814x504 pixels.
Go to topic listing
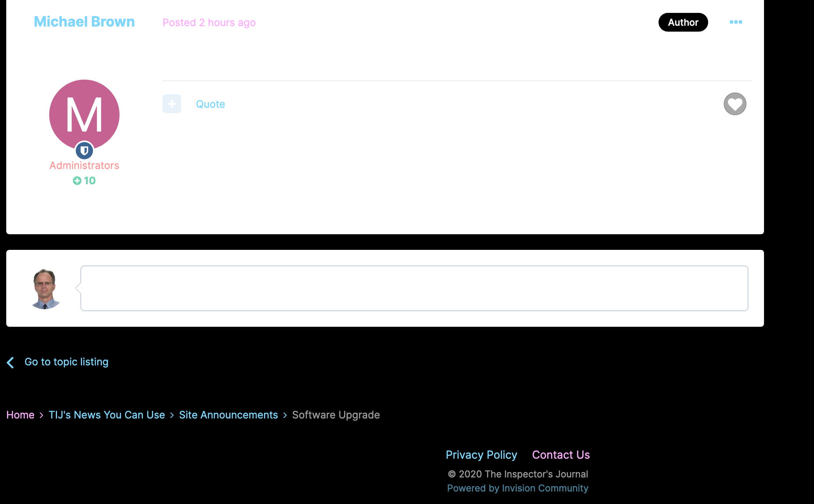click(66, 362)
